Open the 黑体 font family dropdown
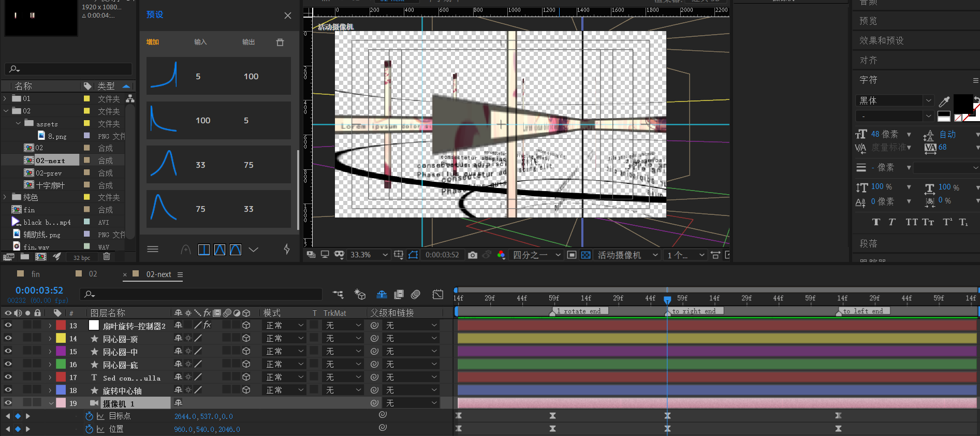Viewport: 980px width, 436px height. point(895,100)
